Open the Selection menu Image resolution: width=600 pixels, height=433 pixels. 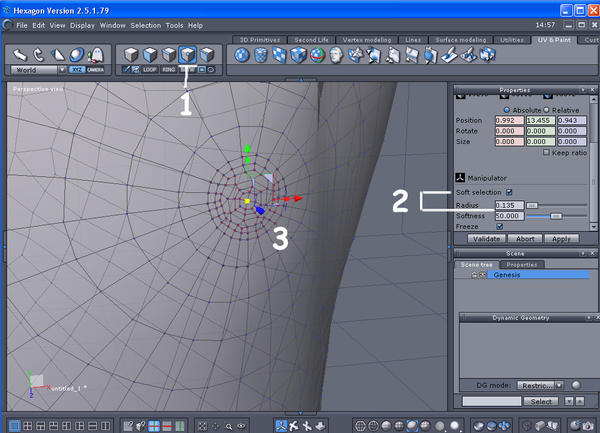click(147, 24)
